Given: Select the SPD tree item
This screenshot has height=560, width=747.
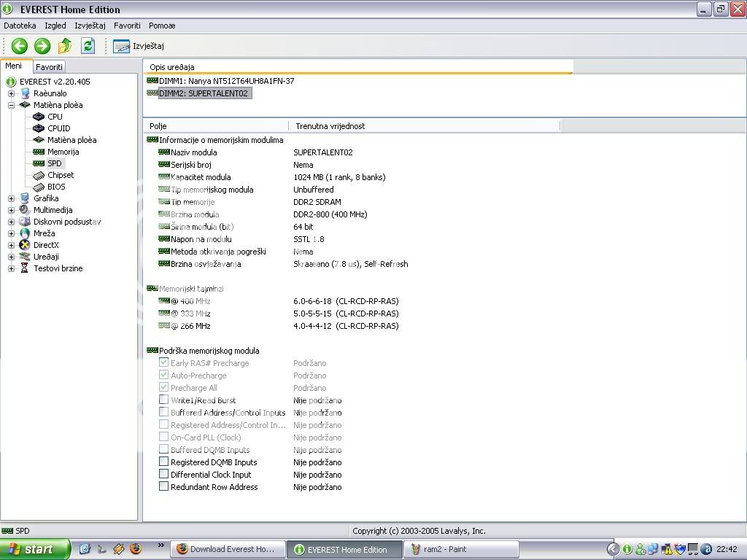Looking at the screenshot, I should [54, 163].
